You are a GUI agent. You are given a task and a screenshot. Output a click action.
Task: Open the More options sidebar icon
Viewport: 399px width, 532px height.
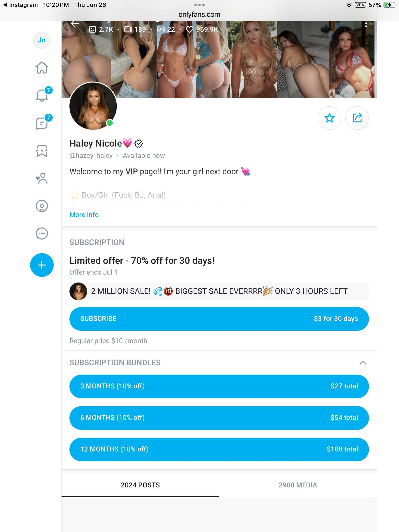click(x=42, y=233)
